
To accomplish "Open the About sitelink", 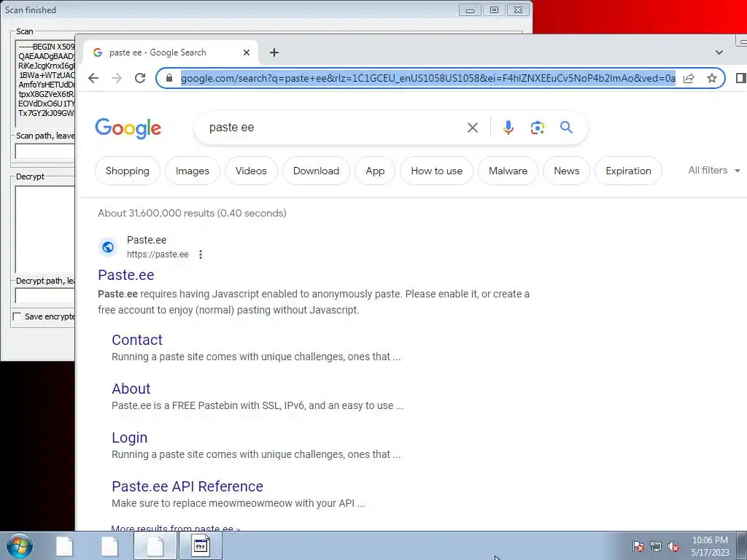I will [x=131, y=389].
